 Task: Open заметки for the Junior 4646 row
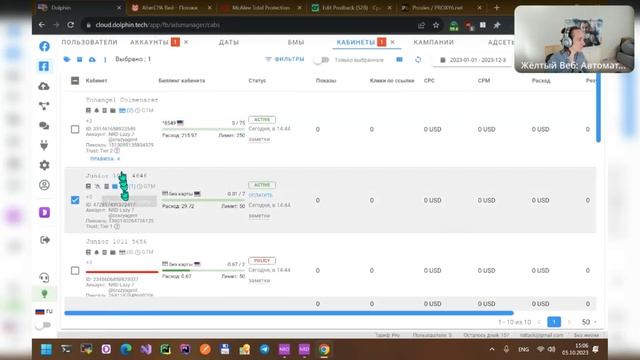point(259,216)
